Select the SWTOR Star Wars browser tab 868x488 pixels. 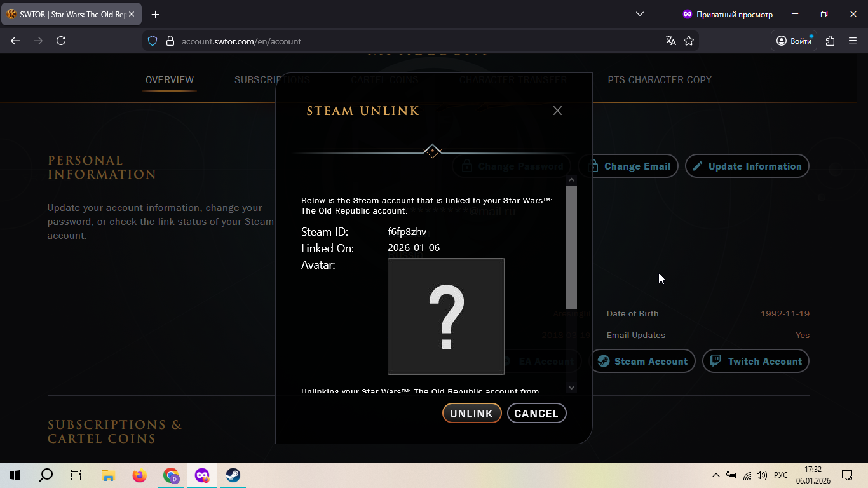[71, 14]
